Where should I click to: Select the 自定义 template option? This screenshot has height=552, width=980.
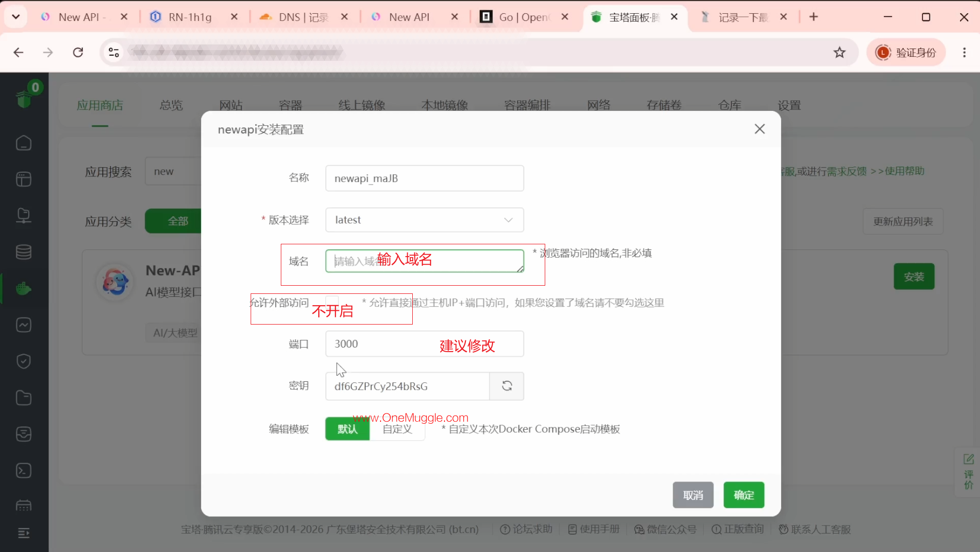(397, 429)
